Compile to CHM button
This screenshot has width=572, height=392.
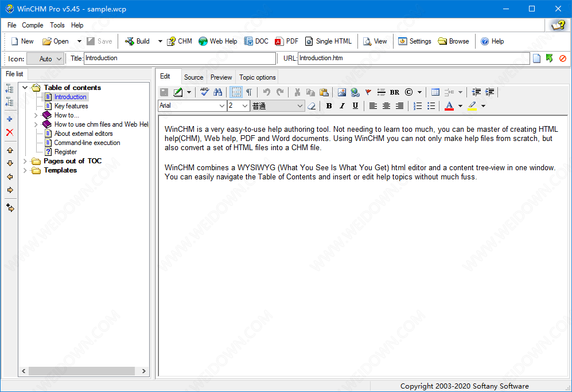180,41
